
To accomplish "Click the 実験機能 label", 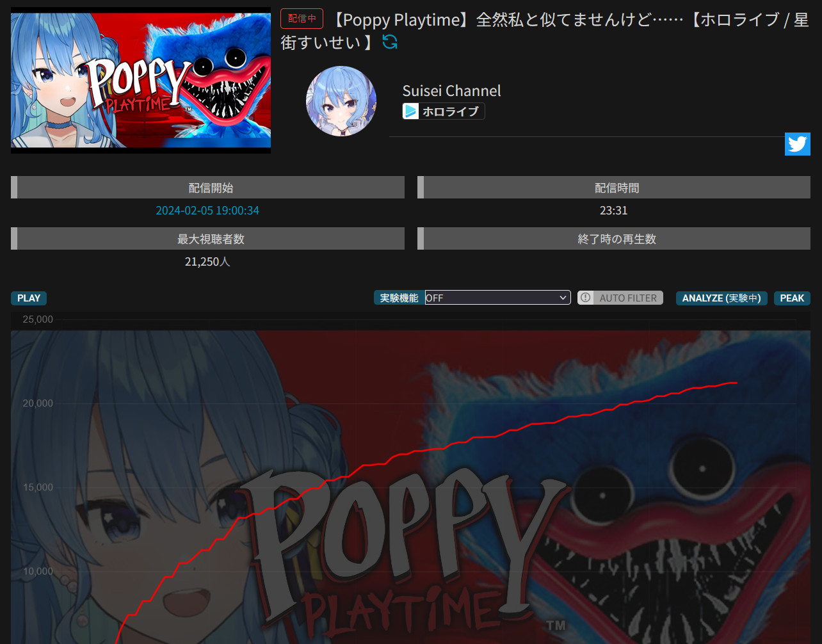I will (399, 298).
